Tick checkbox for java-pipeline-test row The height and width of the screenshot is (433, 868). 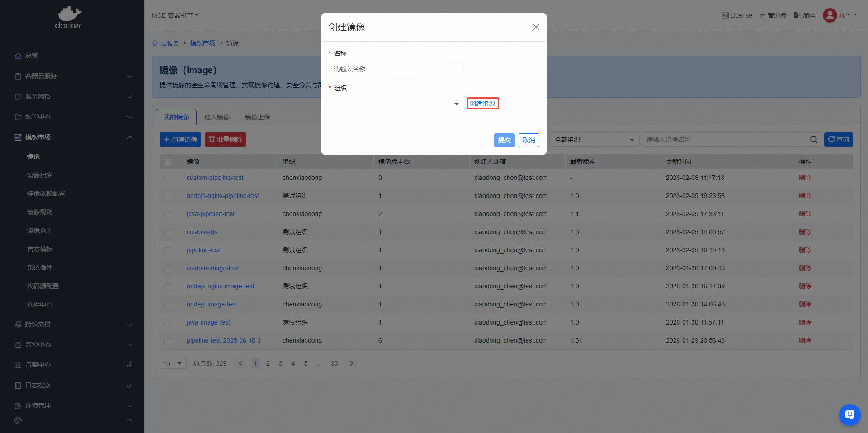tap(168, 214)
